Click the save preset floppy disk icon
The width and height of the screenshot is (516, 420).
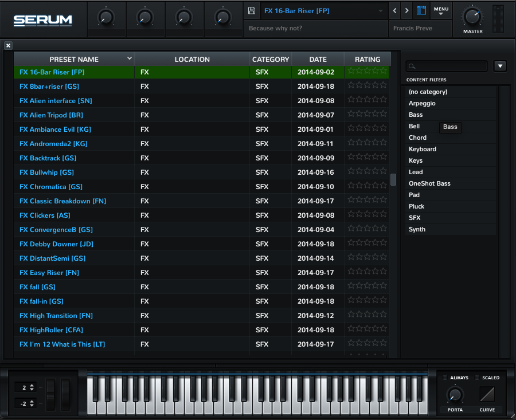(252, 11)
